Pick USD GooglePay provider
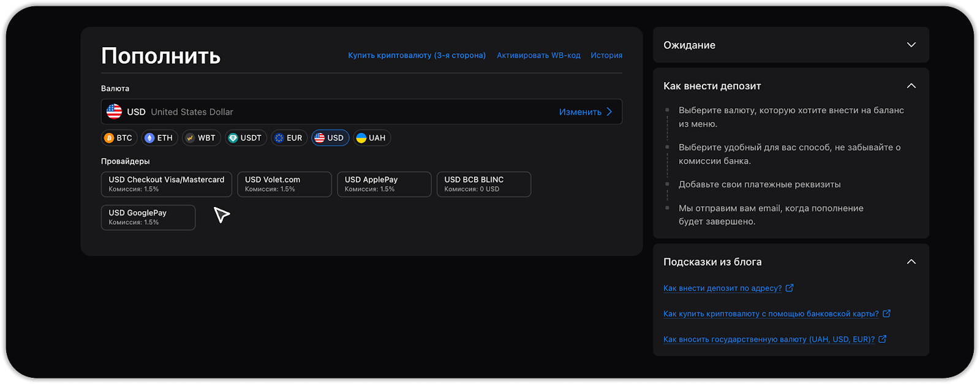Screen dimensions: 980x384 pos(148,217)
